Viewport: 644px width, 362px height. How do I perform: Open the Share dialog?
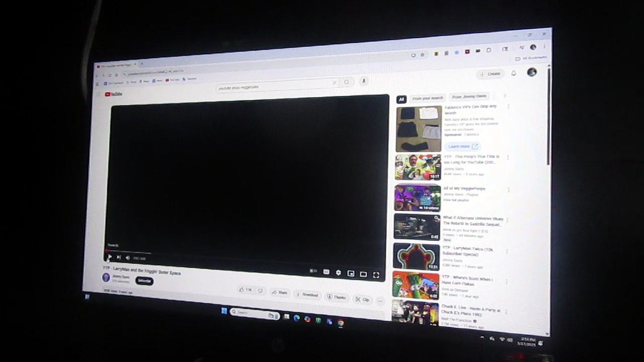[x=279, y=293]
